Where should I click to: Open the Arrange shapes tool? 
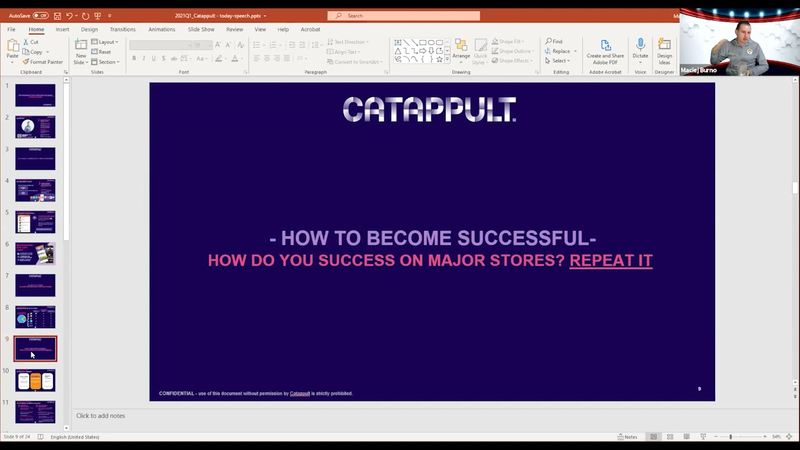[x=461, y=49]
